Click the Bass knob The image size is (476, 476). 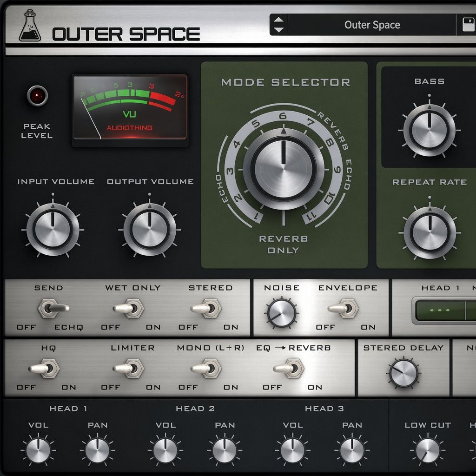point(429,130)
